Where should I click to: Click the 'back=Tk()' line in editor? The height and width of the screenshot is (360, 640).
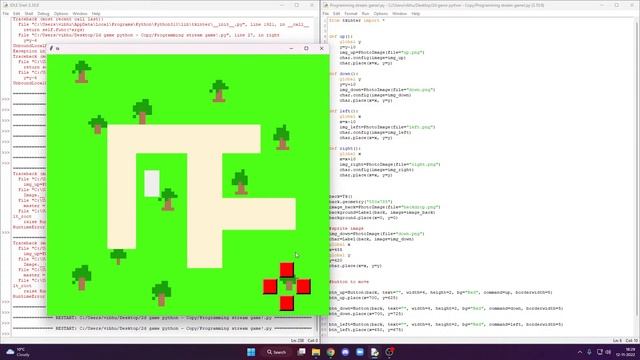pyautogui.click(x=341, y=196)
